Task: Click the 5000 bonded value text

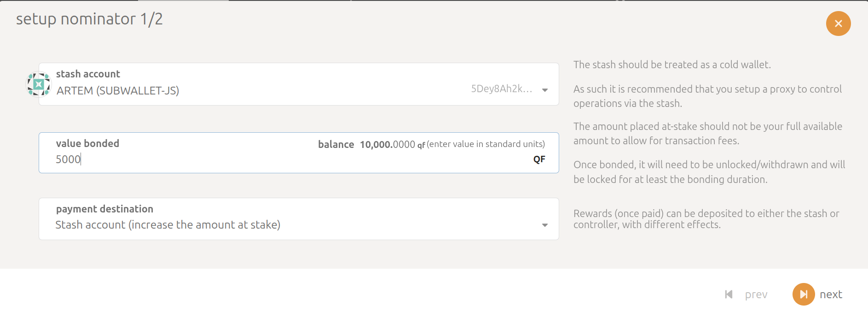Action: coord(68,159)
